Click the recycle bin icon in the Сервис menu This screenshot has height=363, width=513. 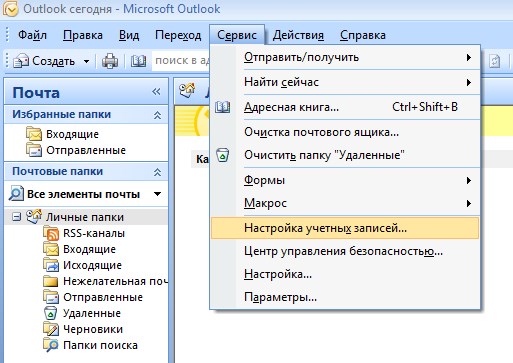[x=222, y=155]
